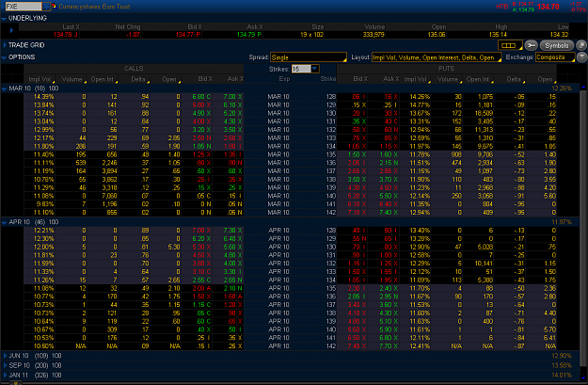Click APR 10 132 put open interest 10,141
The image size is (588, 385).
484,264
